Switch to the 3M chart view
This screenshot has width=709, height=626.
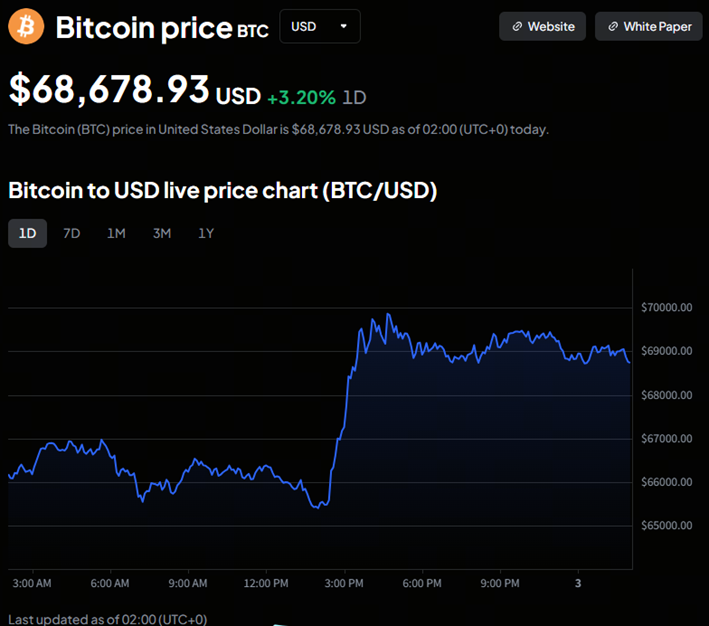(x=161, y=233)
